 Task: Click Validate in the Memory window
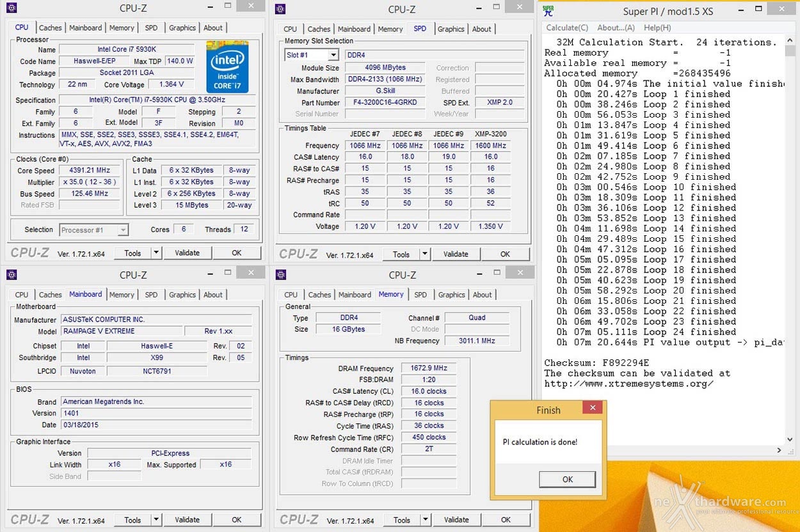(456, 520)
